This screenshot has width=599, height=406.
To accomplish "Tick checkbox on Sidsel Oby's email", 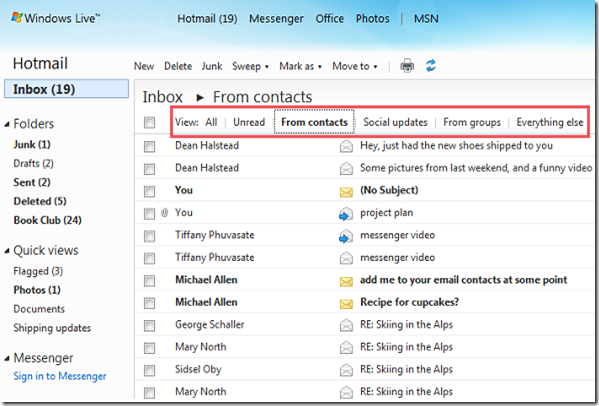I will [149, 370].
